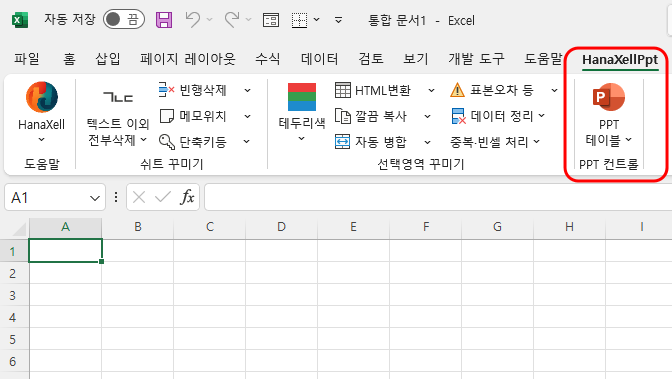Screen dimensions: 672x379
Task: Select row 5 header
Action: [14, 340]
